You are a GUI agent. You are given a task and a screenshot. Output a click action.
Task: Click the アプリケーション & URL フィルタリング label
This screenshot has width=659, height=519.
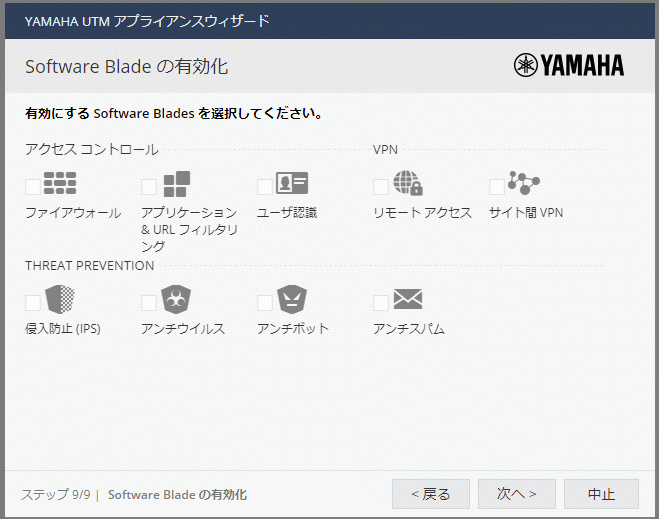click(190, 229)
